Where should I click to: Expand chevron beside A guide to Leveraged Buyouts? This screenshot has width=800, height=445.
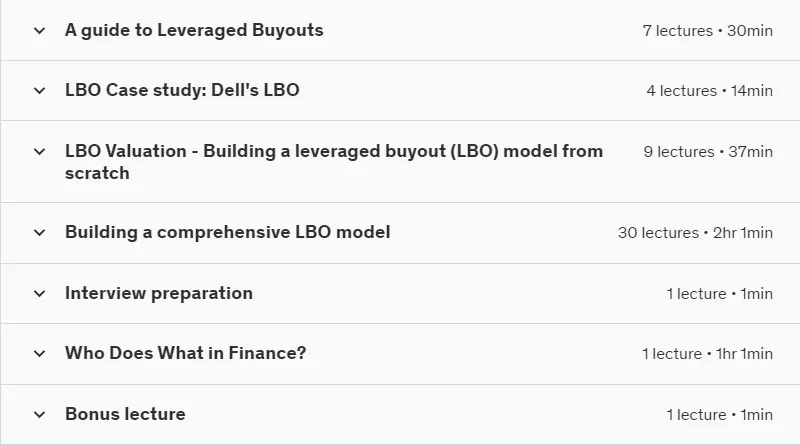(x=39, y=31)
